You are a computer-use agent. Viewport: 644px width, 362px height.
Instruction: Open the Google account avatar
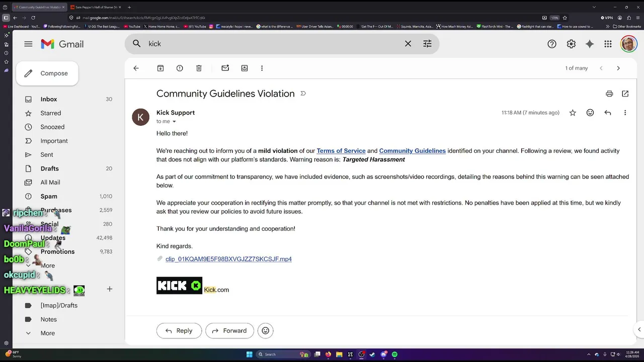click(x=628, y=44)
